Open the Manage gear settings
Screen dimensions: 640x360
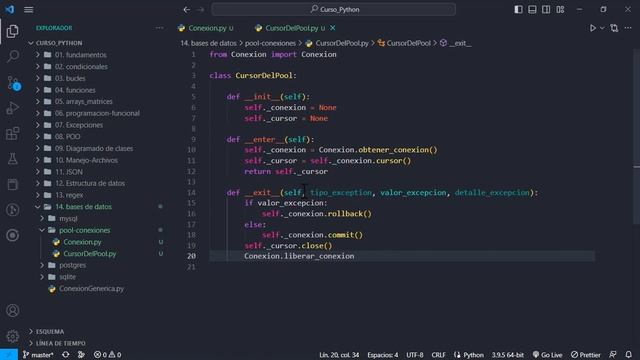coord(13,336)
